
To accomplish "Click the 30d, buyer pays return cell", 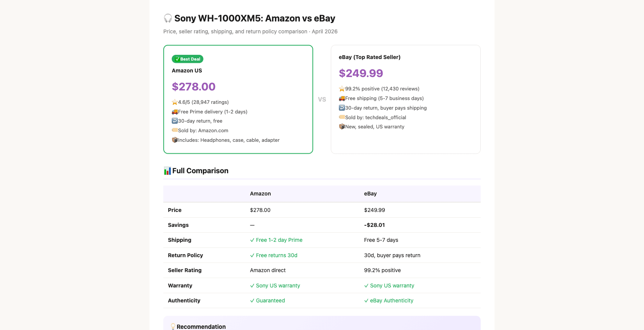I will [x=392, y=255].
